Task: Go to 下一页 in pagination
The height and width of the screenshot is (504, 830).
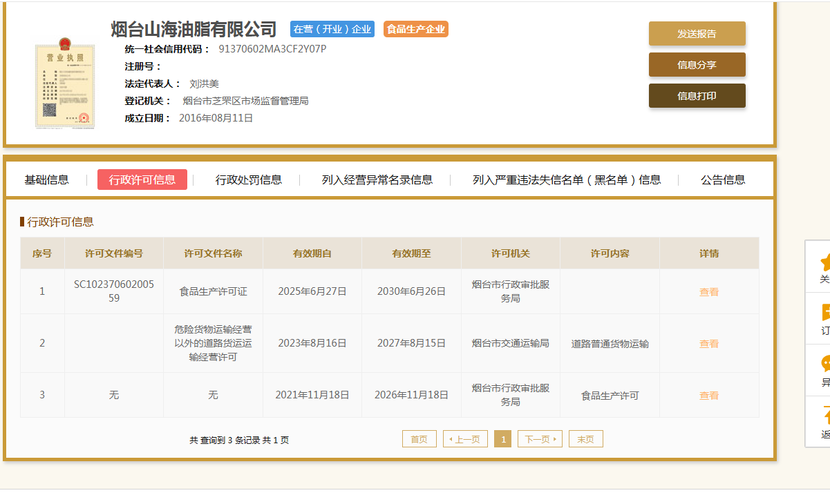Action: point(540,439)
